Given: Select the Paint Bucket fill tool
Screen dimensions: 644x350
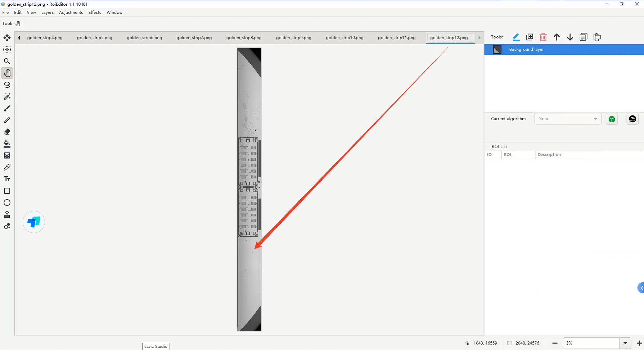Looking at the screenshot, I should [x=7, y=144].
